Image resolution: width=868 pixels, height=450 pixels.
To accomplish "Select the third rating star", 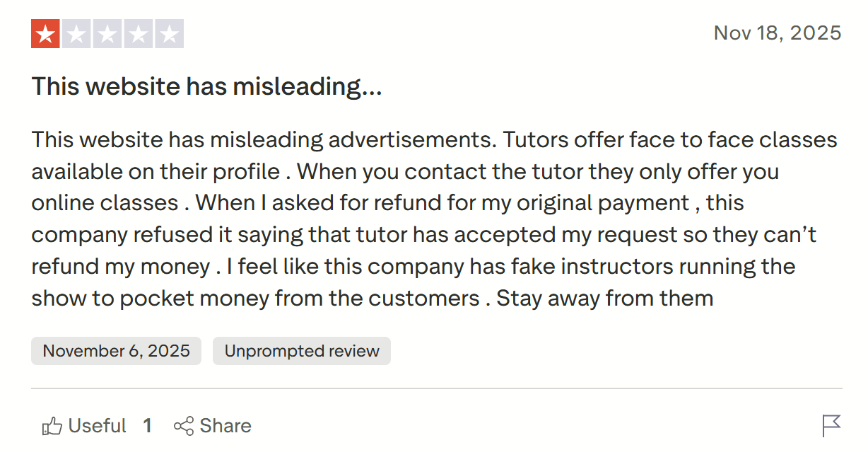I will [107, 34].
